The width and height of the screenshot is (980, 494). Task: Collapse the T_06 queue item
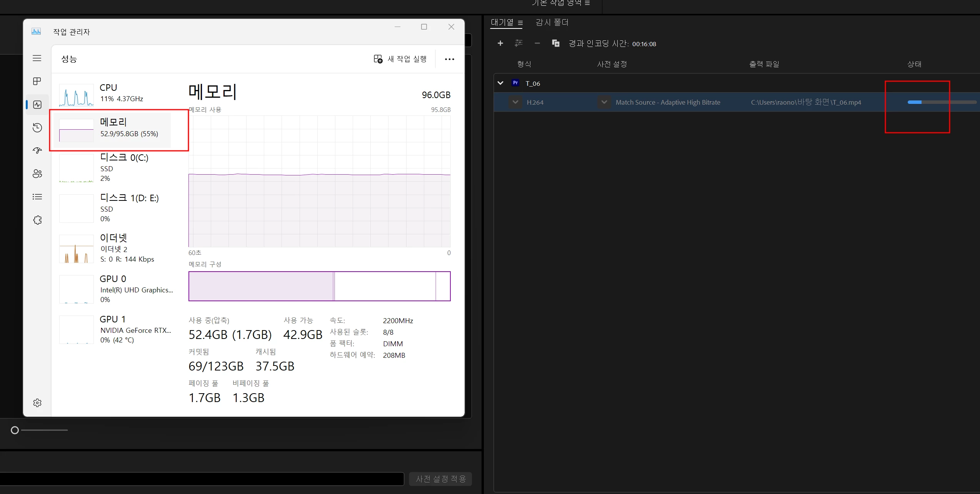point(500,83)
